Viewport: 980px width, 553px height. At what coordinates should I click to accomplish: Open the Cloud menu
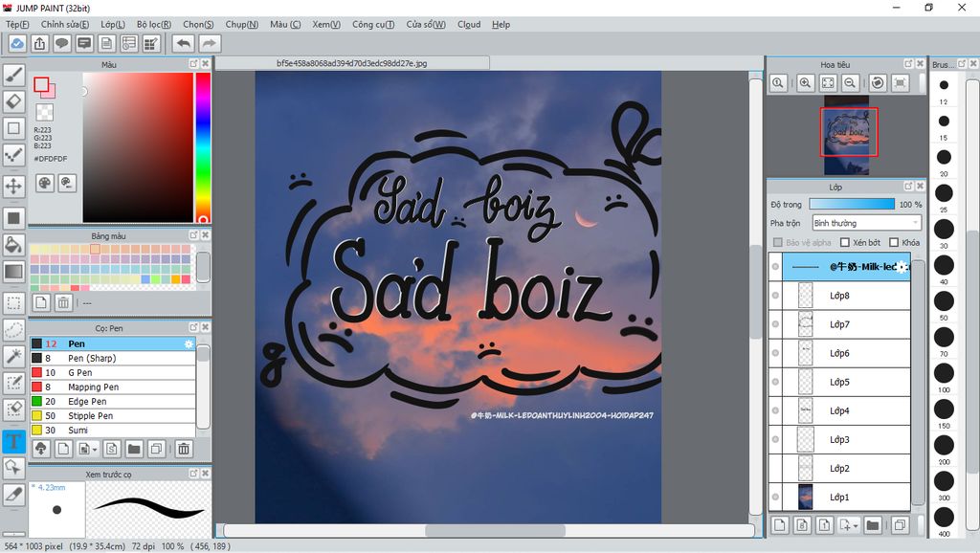tap(469, 24)
